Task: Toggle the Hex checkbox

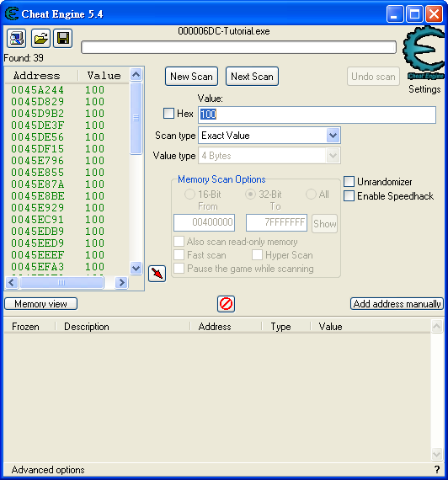Action: (168, 114)
